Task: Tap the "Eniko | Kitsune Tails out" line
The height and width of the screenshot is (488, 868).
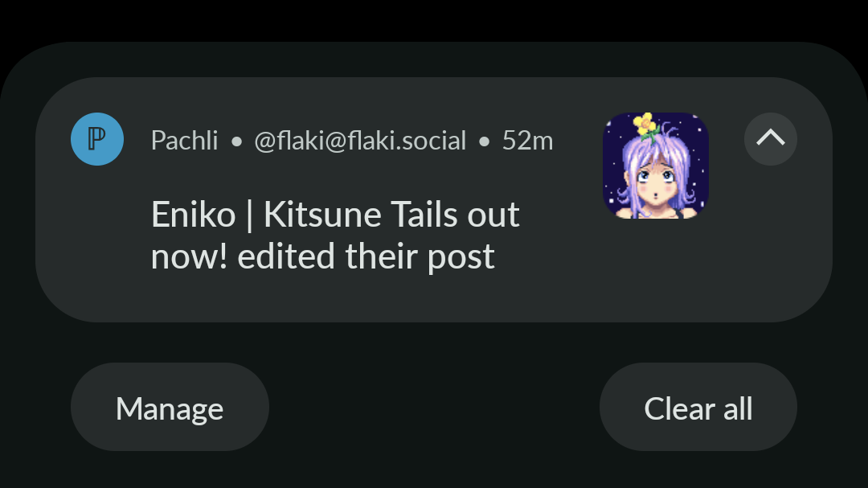Action: [x=335, y=215]
